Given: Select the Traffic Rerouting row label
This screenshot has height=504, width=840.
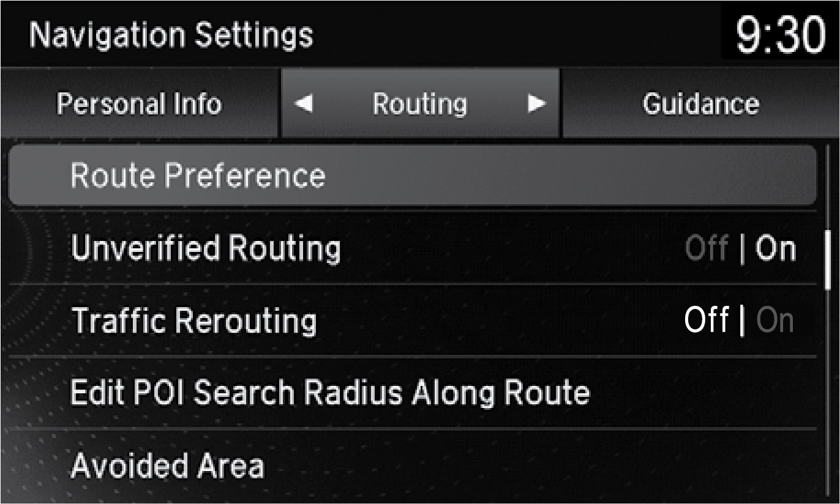Looking at the screenshot, I should point(194,321).
